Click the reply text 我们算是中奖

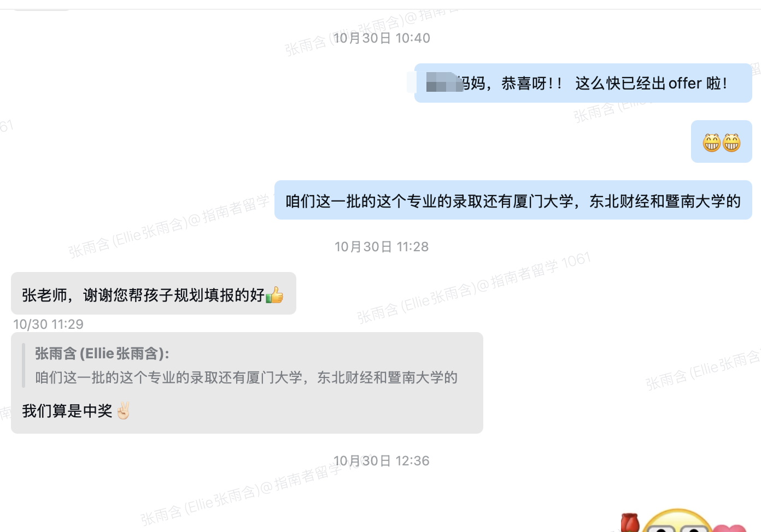pos(67,411)
